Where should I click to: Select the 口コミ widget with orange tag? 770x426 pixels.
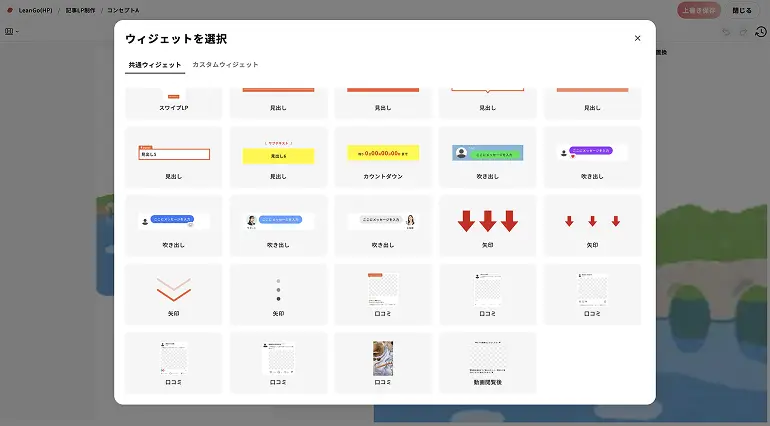383,294
